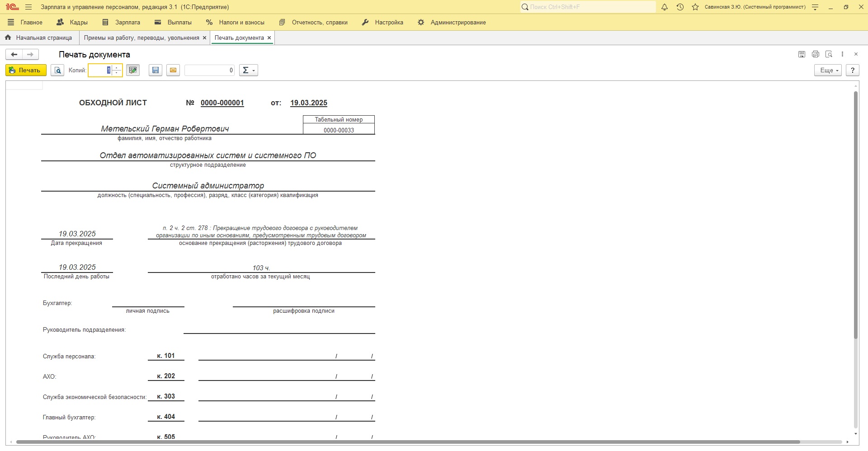This screenshot has height=451, width=868.
Task: Close the Печать документа form
Action: pos(856,54)
